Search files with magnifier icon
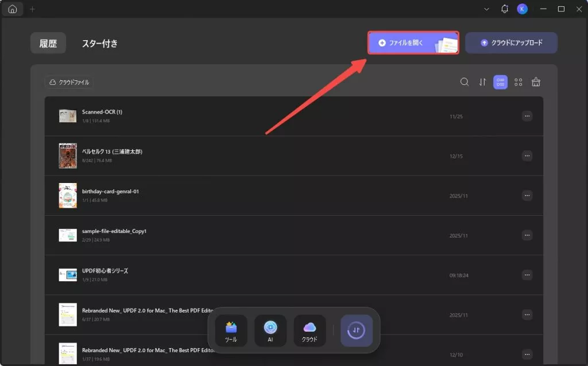 point(464,82)
